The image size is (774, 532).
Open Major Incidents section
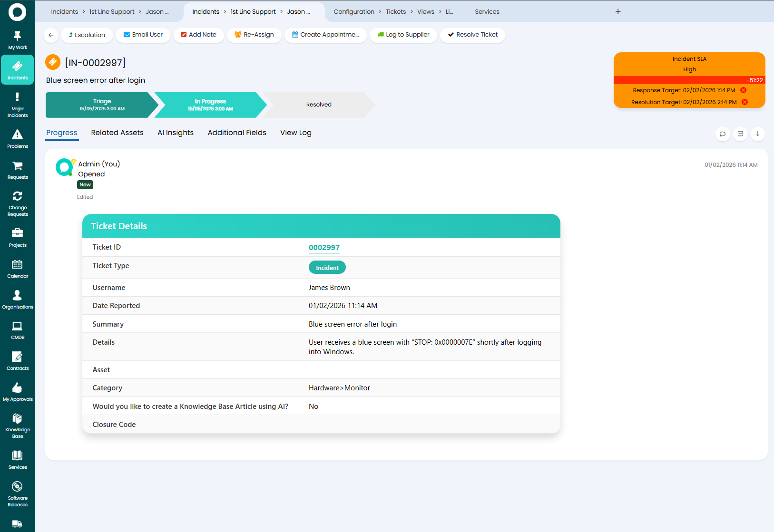[17, 105]
